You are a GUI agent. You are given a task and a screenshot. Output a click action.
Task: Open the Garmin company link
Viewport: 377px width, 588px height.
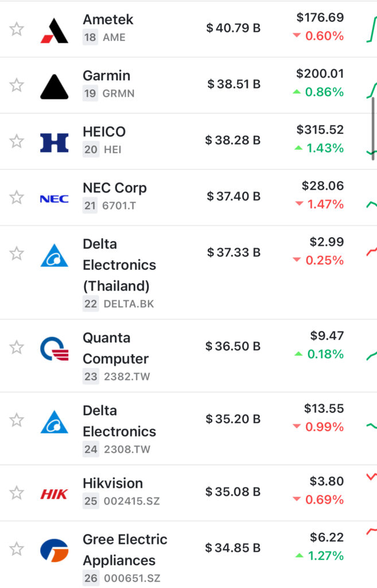pyautogui.click(x=107, y=76)
